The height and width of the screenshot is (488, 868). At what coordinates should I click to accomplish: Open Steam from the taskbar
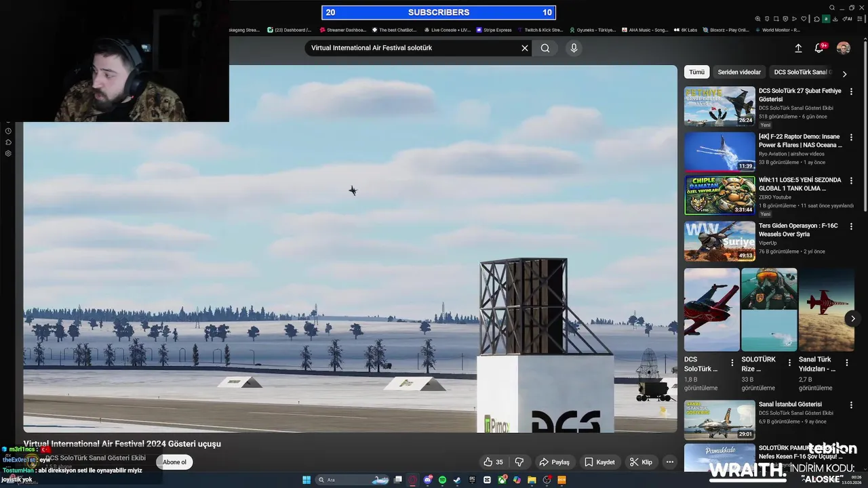click(x=457, y=480)
